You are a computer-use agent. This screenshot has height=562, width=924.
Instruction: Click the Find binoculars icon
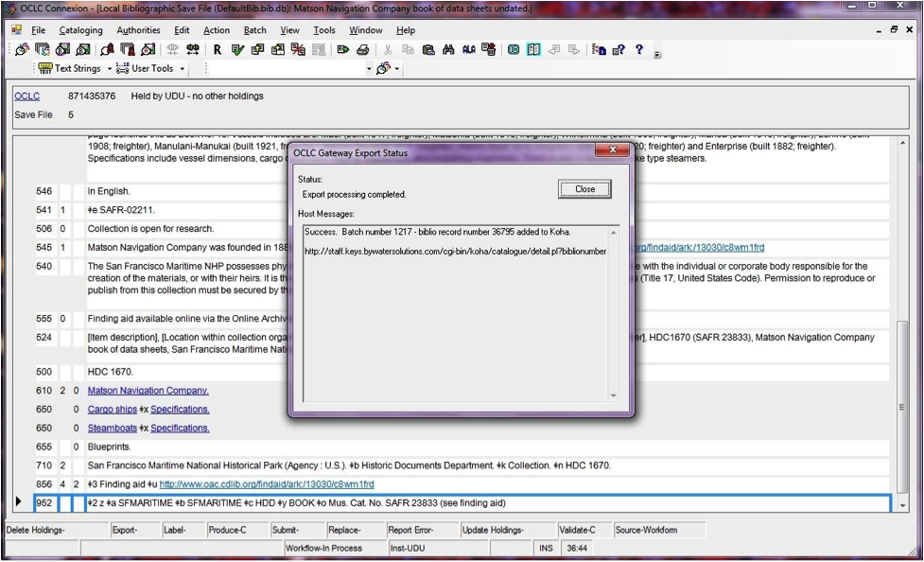point(448,49)
